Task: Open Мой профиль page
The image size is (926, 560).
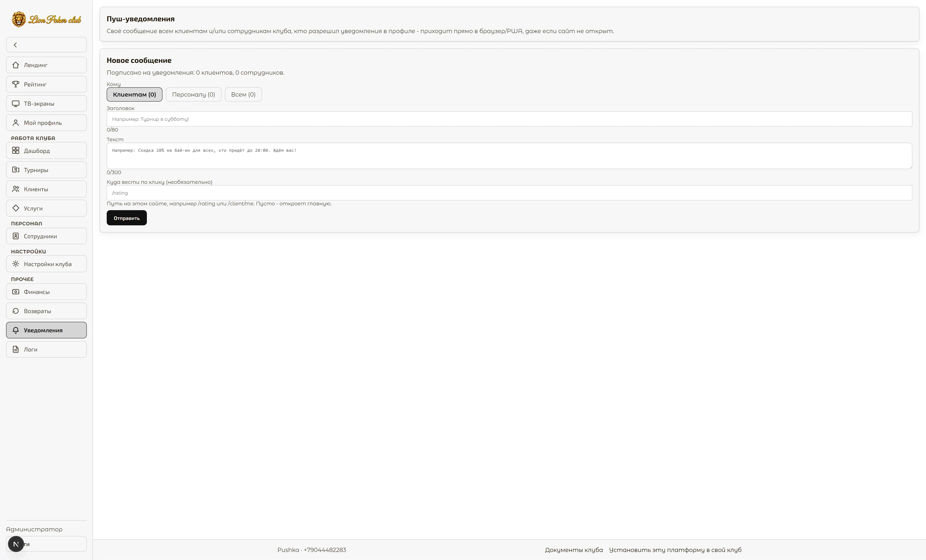Action: (46, 123)
